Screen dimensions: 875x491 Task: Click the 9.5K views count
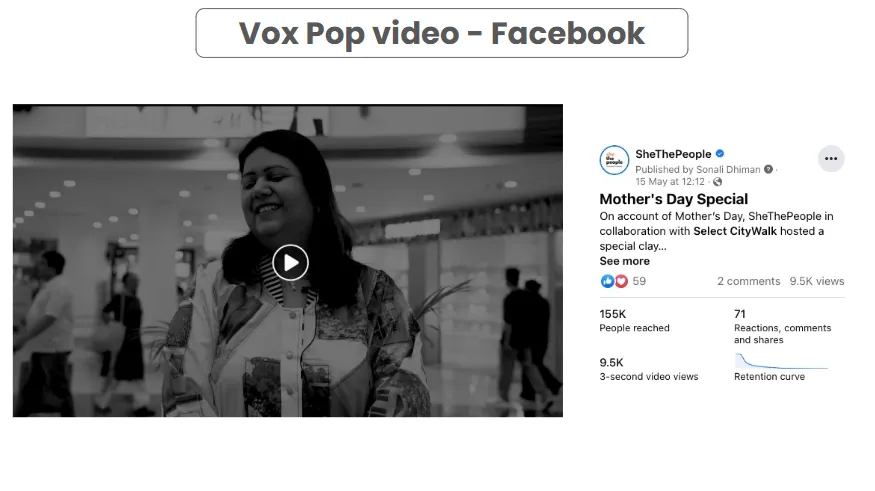(x=816, y=281)
